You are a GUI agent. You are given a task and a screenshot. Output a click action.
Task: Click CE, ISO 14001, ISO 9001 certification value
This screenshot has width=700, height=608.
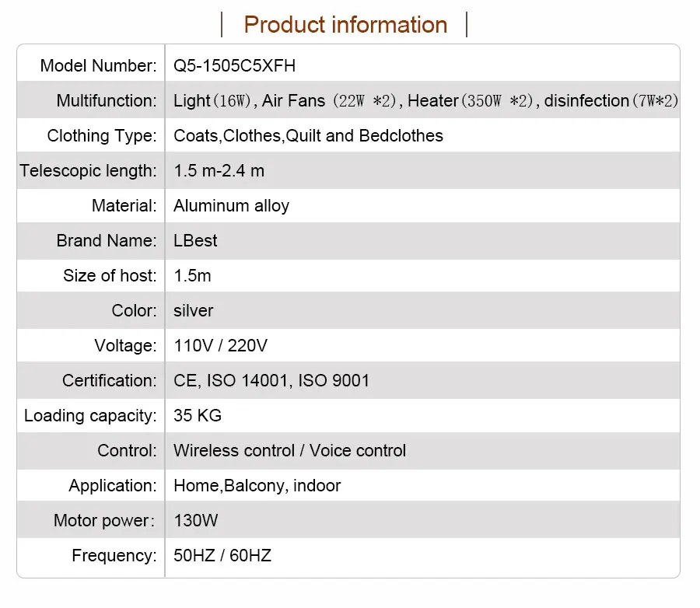271,380
